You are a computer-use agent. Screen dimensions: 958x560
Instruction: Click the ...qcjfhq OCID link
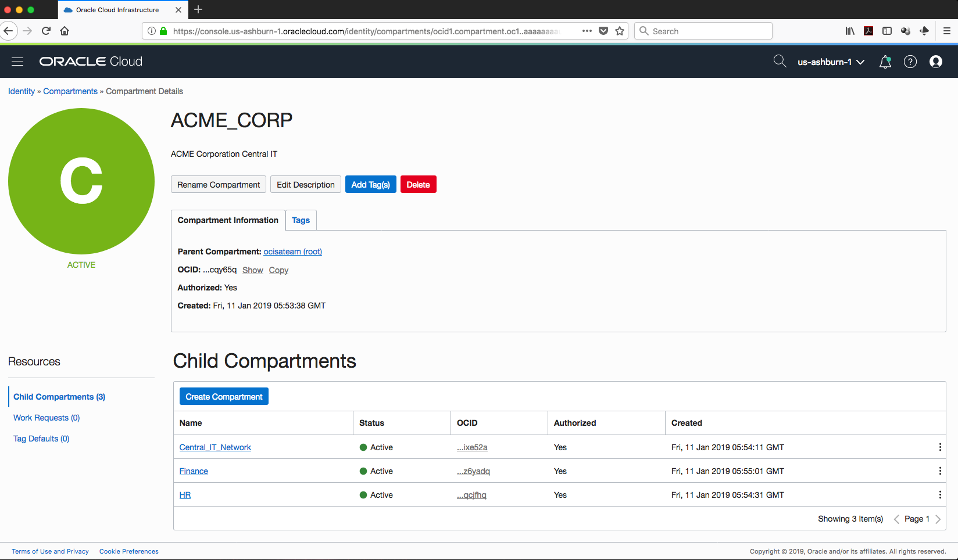[471, 495]
